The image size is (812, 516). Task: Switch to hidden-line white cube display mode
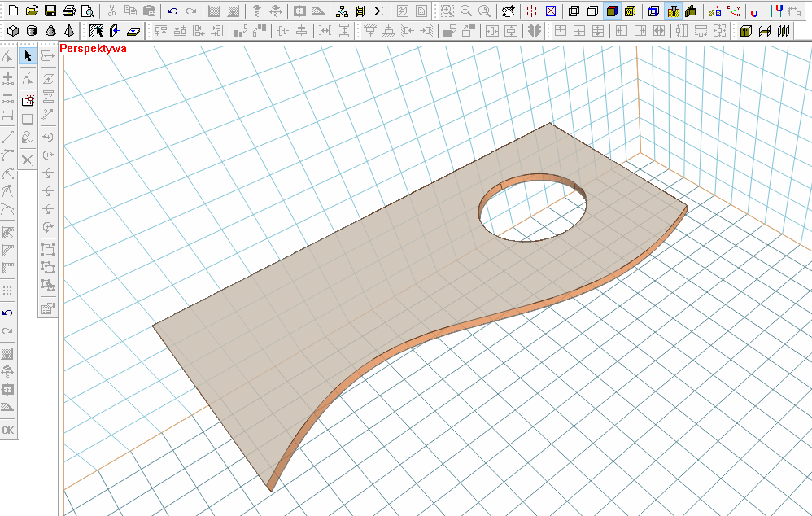point(592,11)
